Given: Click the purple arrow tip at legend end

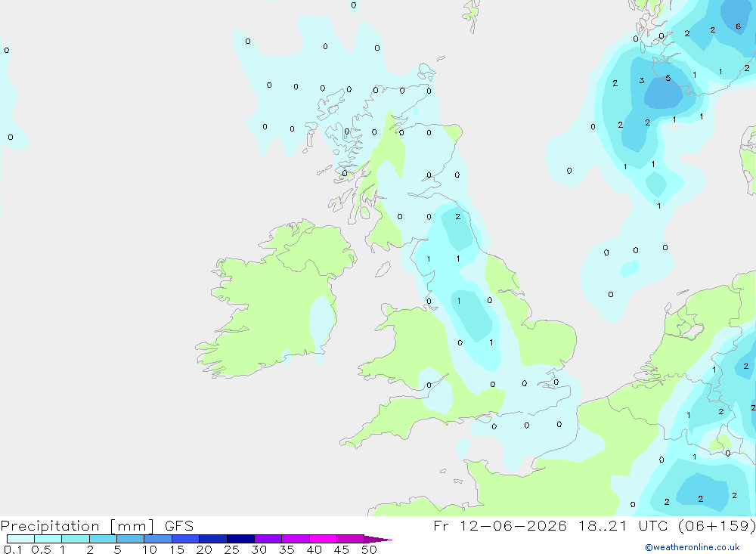Looking at the screenshot, I should click(377, 539).
